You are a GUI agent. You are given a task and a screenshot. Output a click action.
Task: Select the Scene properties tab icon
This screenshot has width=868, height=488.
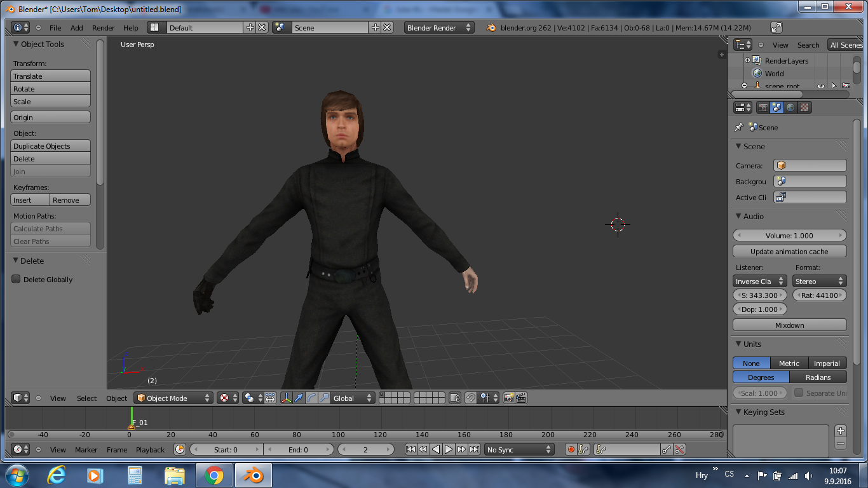tap(777, 107)
